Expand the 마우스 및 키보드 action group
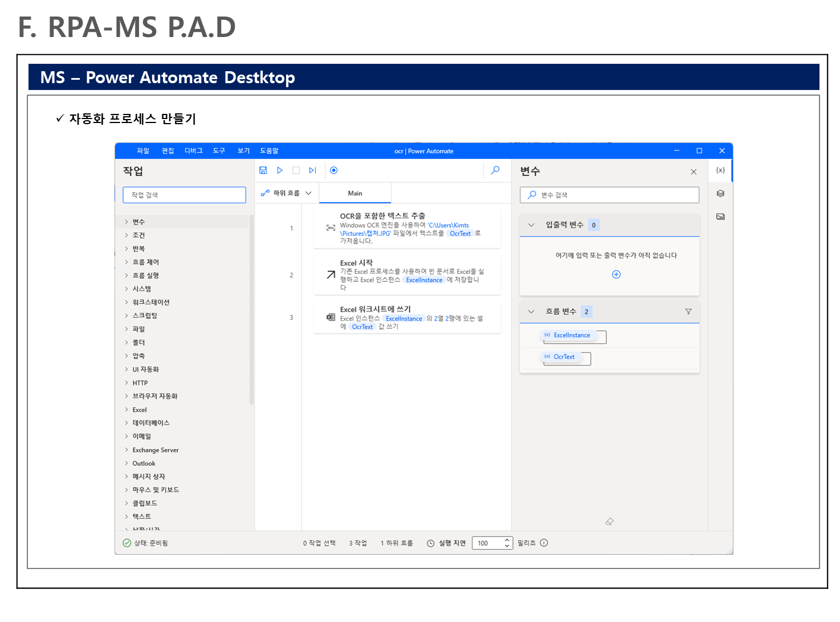 127,490
